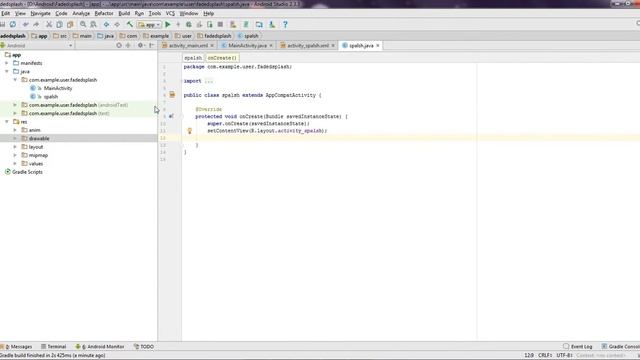Expand the anim folder arrow
Viewport: 640px width, 360px height.
(15, 130)
